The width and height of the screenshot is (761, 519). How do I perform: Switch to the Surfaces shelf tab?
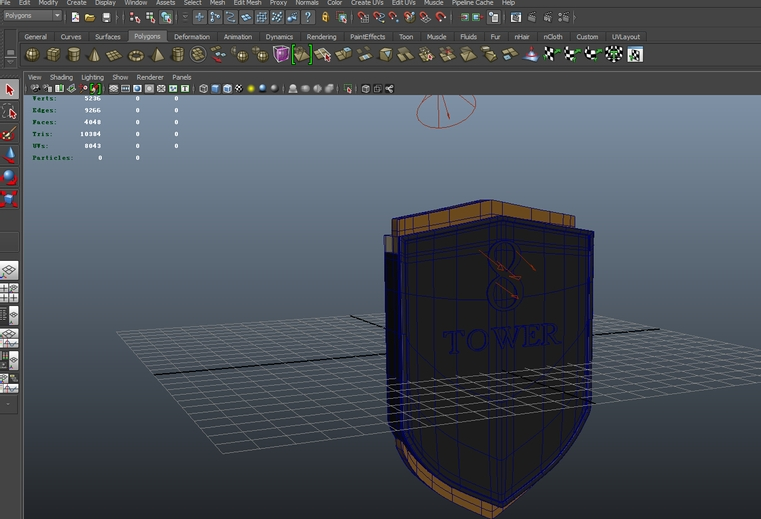point(108,36)
